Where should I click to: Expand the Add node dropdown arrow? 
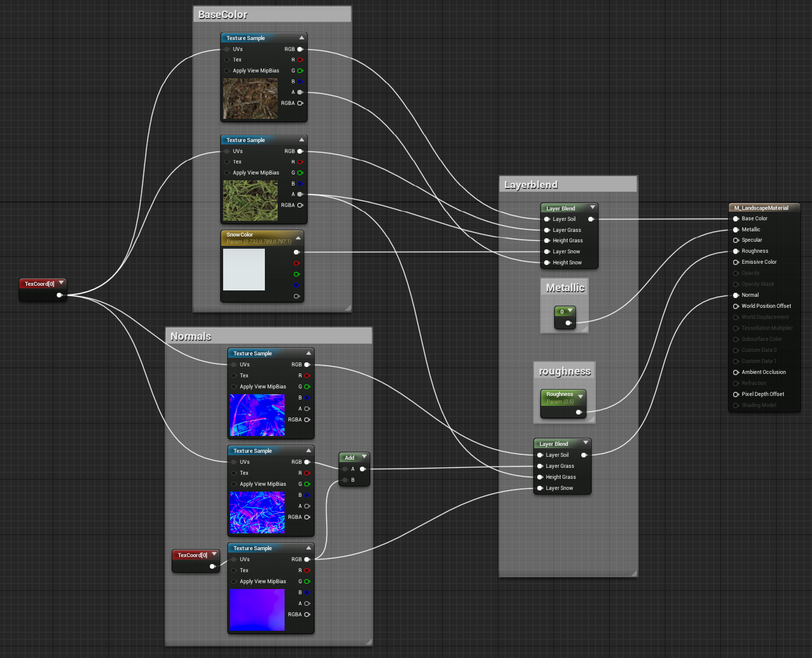pos(364,457)
